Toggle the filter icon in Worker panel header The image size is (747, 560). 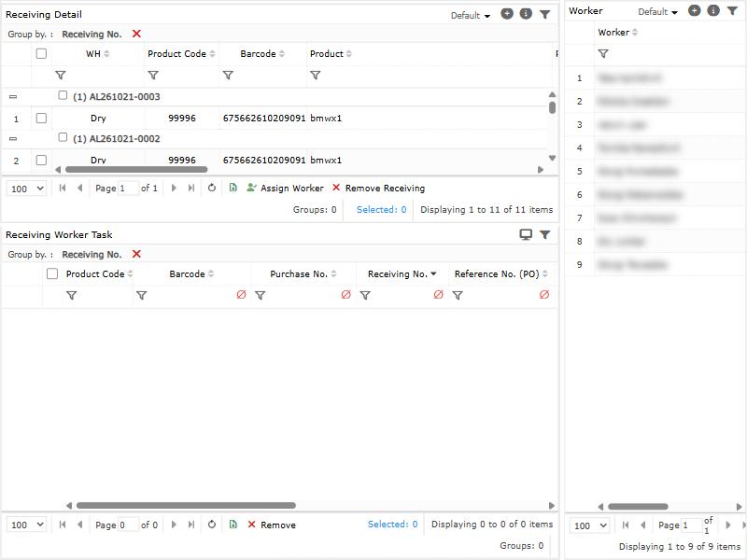(x=732, y=11)
